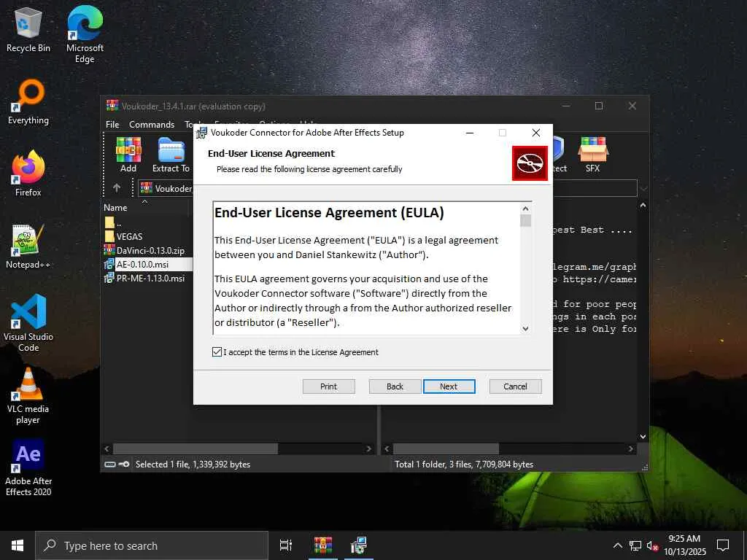Open the notification center icon

click(723, 545)
